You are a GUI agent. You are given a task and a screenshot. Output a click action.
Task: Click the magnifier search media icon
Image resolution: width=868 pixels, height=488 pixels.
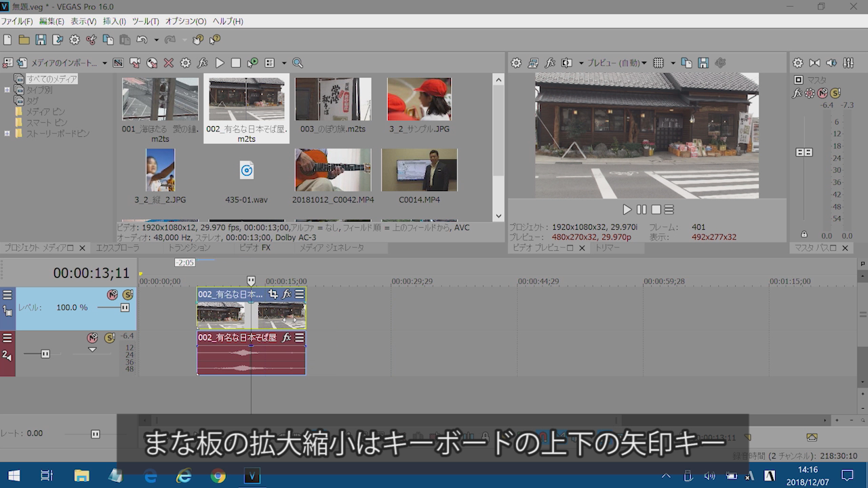click(x=297, y=63)
